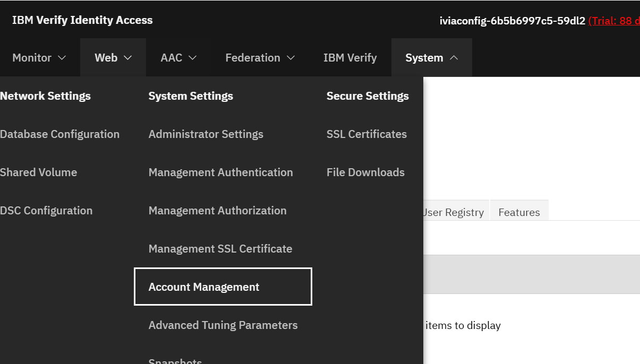This screenshot has height=364, width=640.
Task: Switch to the Features tab
Action: (x=519, y=212)
